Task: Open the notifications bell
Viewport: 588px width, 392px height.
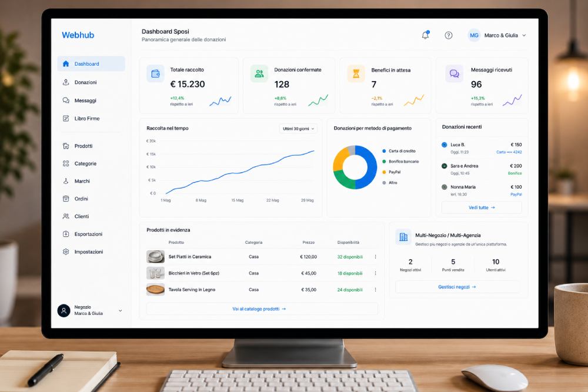Action: 425,35
